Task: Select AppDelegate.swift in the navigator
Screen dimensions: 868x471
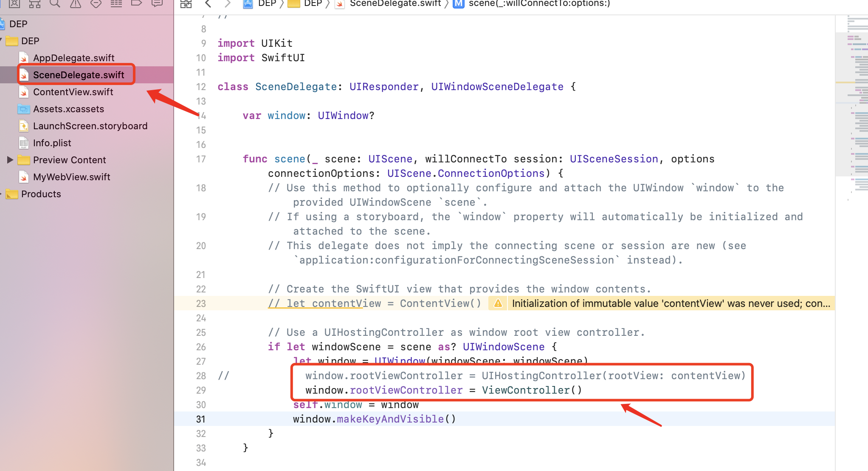Action: [x=73, y=58]
